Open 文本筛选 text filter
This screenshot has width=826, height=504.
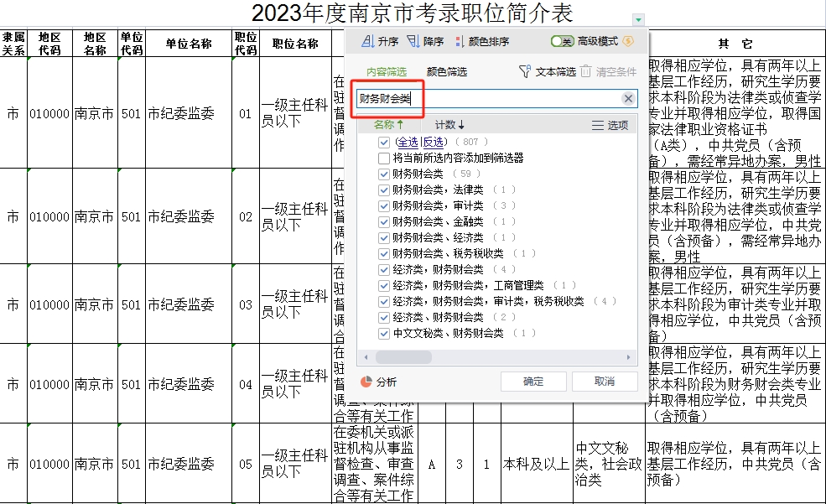coord(548,71)
